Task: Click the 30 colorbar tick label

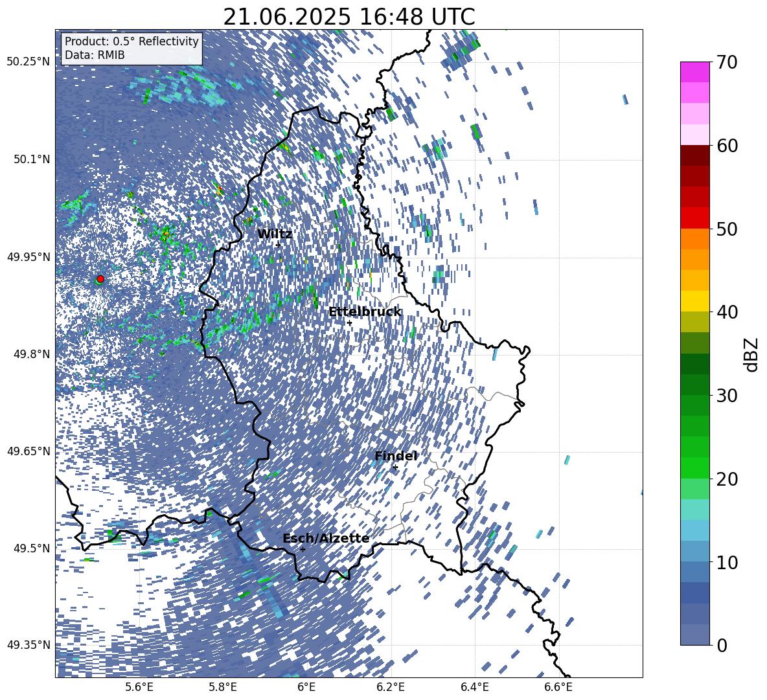Action: (727, 396)
